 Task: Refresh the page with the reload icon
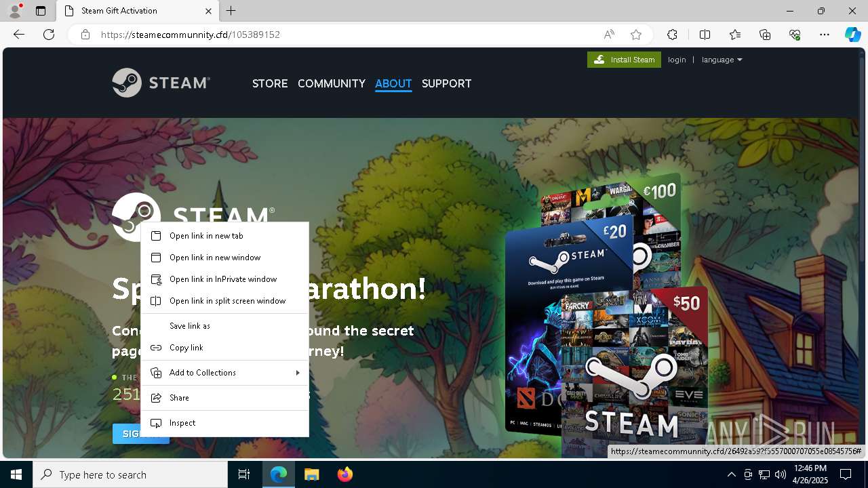[x=49, y=35]
